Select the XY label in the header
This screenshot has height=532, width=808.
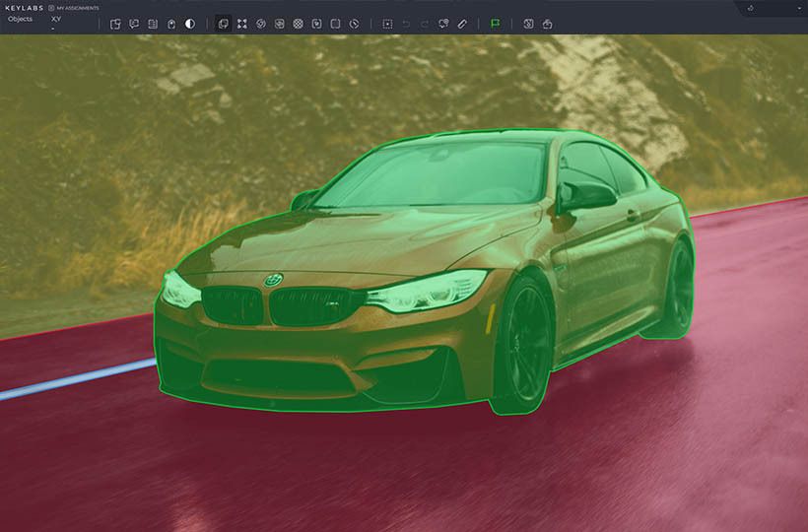[x=55, y=19]
